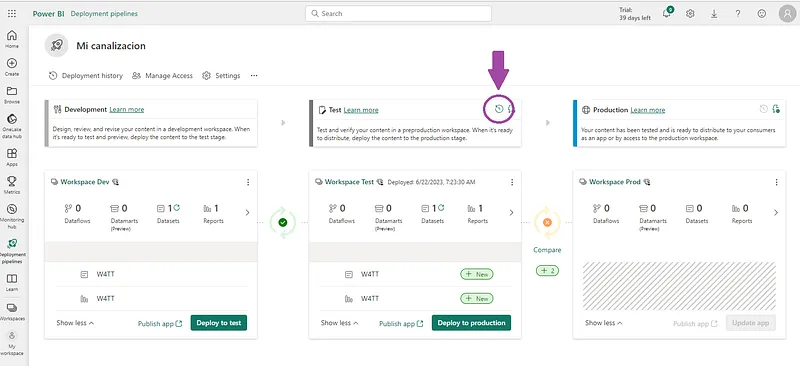The image size is (800, 366).
Task: Open pipeline Settings
Action: point(221,76)
